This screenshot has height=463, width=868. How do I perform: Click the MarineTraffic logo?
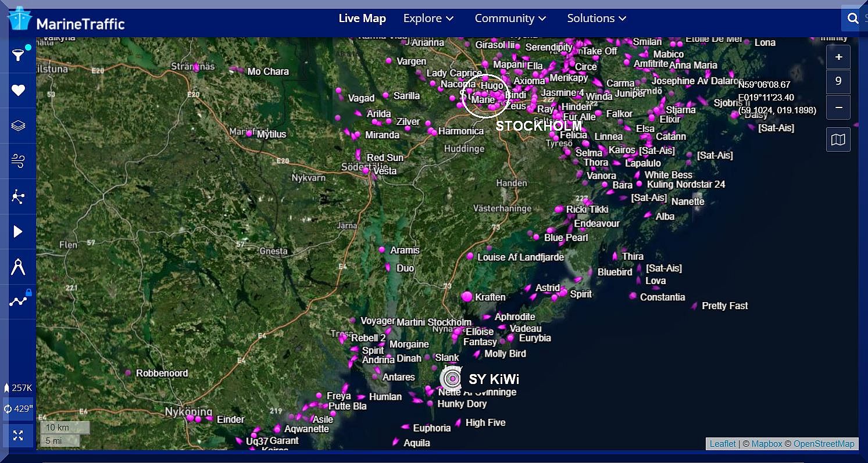pos(66,20)
